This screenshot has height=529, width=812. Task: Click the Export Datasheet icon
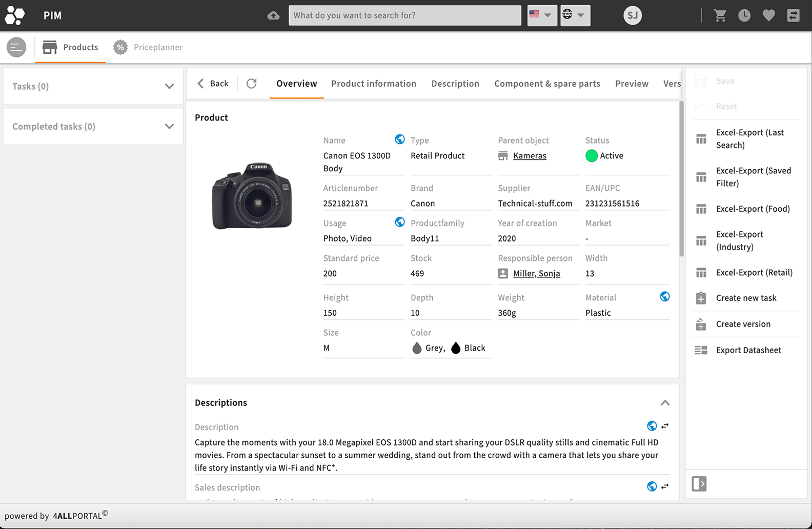pyautogui.click(x=701, y=350)
